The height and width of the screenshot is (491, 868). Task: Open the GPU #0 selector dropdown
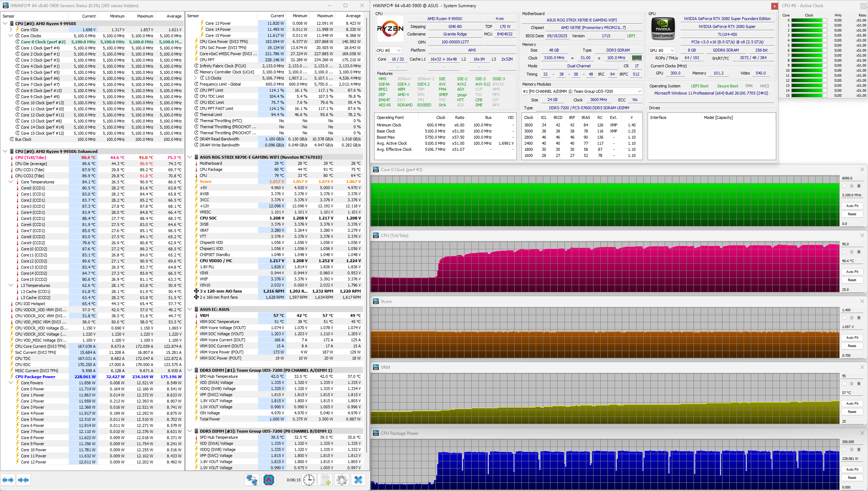click(662, 50)
